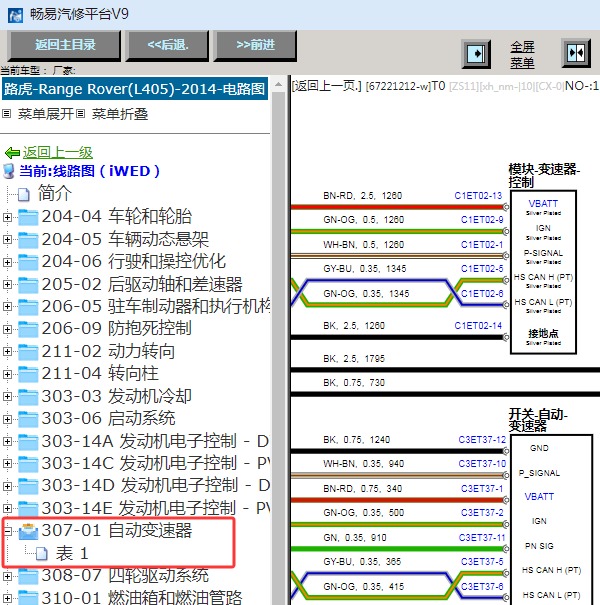This screenshot has height=605, width=600.
Task: Click the collapse-panels double-arrow icon
Action: [576, 53]
